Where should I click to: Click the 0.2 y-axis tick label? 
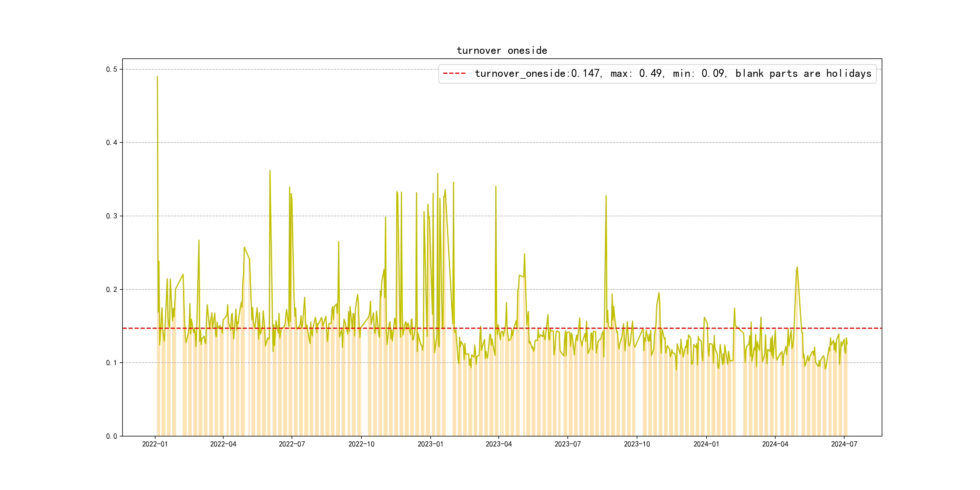pos(112,289)
